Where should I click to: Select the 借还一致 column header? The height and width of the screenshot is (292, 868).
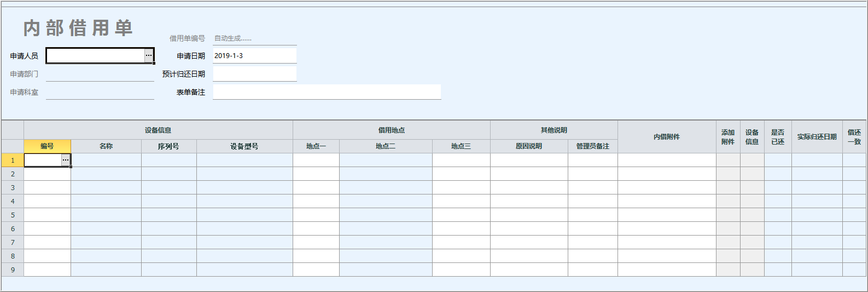854,137
